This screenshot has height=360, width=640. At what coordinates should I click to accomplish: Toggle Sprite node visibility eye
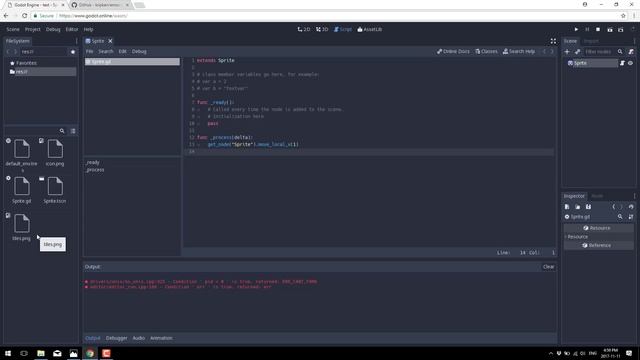pyautogui.click(x=630, y=63)
